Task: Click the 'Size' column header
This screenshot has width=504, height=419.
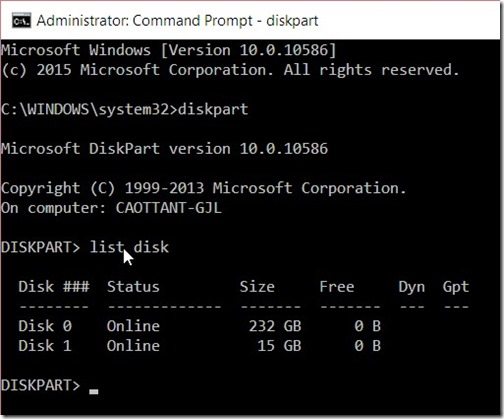Action: pos(257,287)
